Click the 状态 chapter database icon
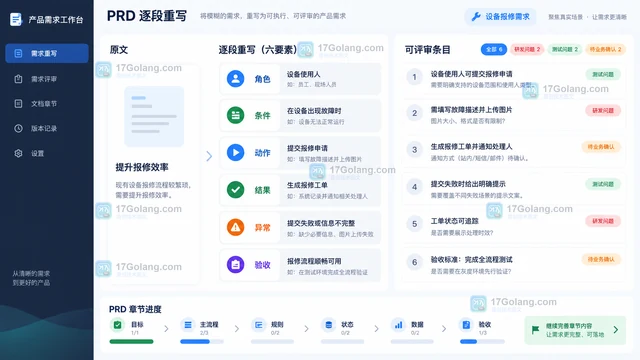The image size is (640, 360). pyautogui.click(x=329, y=325)
